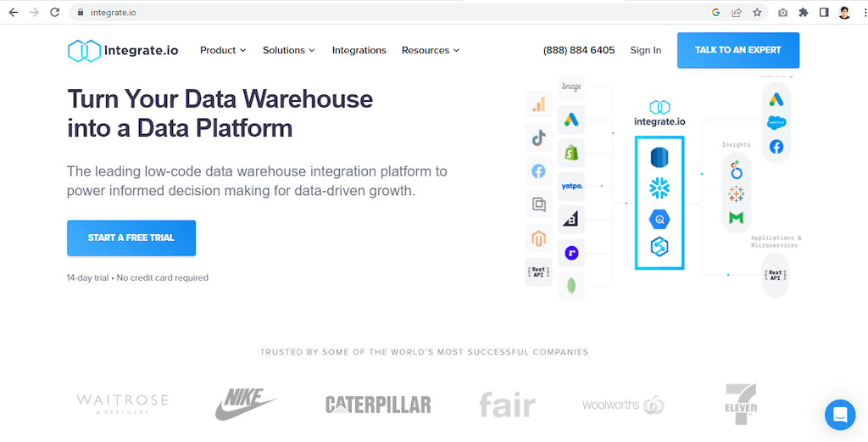Click the padlock site info icon
The image size is (868, 442).
coord(81,12)
